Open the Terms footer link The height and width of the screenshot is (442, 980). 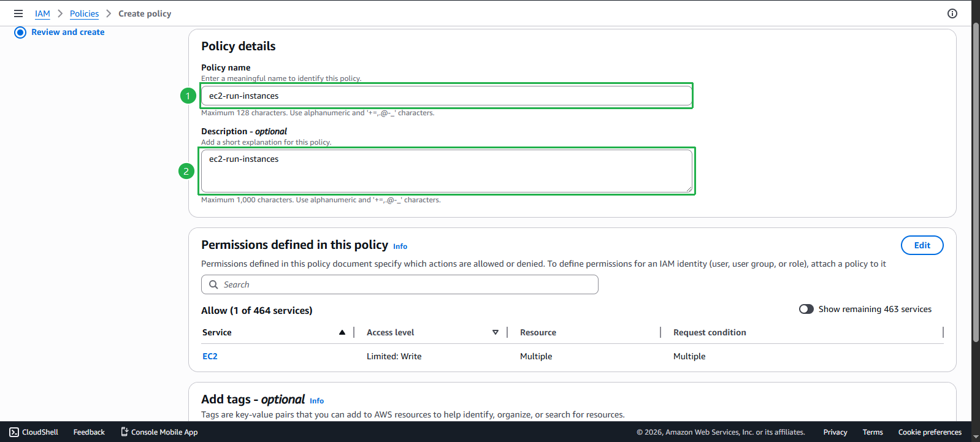coord(873,432)
